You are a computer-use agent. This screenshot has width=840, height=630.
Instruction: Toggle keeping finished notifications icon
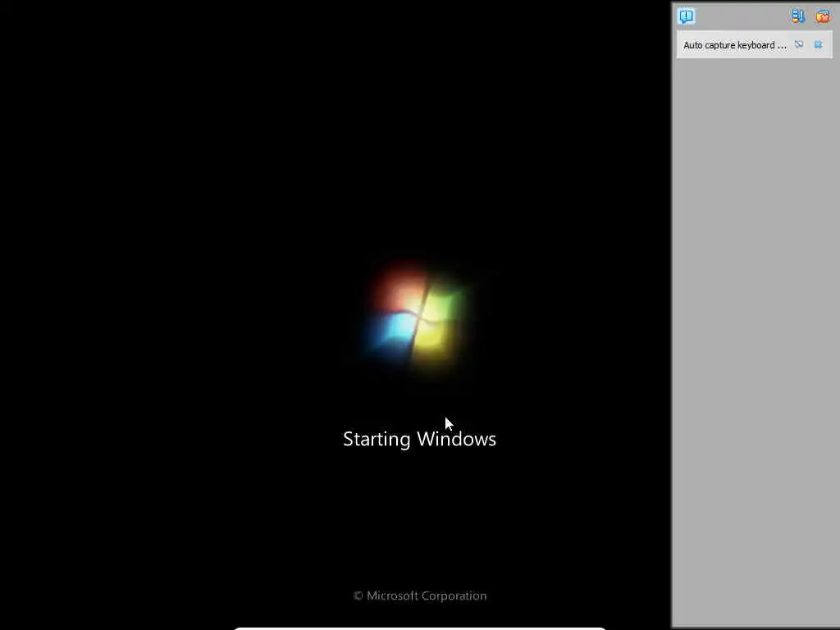point(797,16)
